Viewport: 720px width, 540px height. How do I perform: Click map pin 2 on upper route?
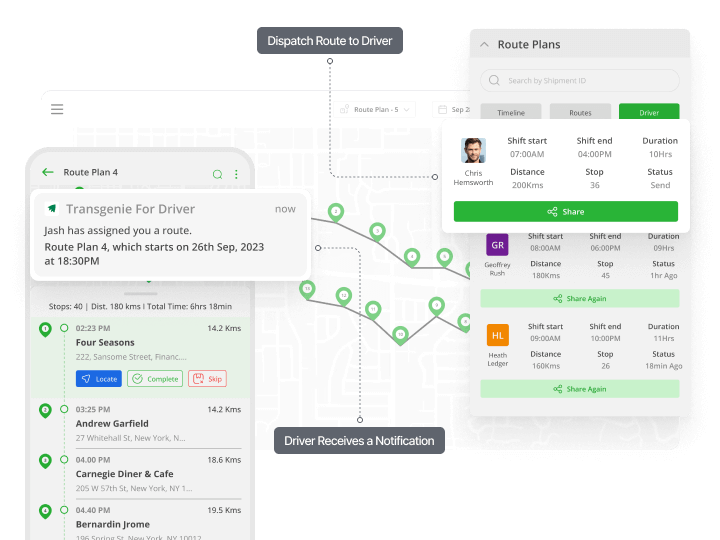pos(336,213)
